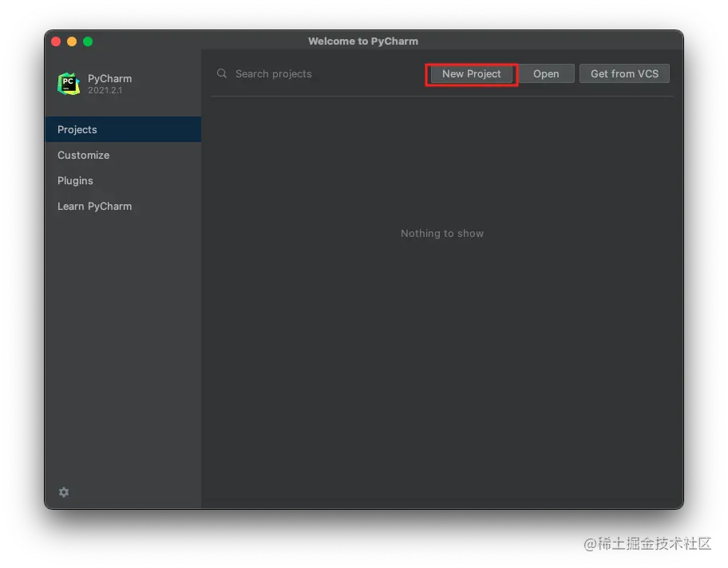Select the Projects tab in sidebar

124,129
